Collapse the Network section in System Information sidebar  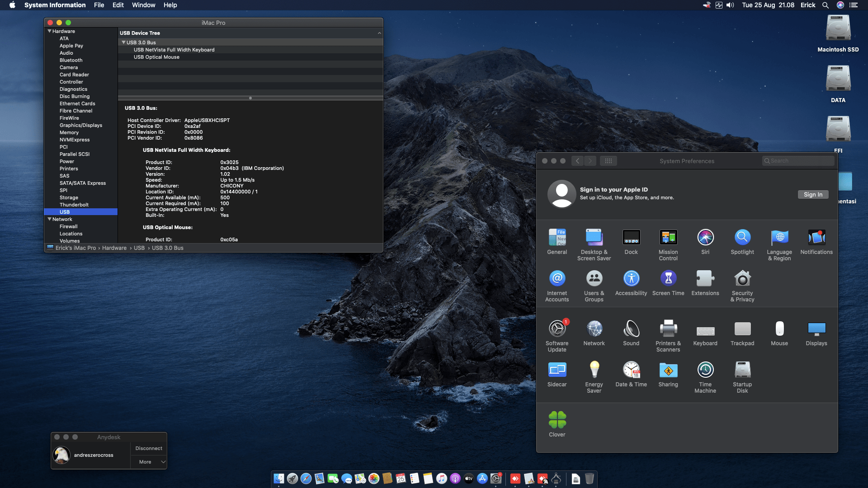(49, 219)
